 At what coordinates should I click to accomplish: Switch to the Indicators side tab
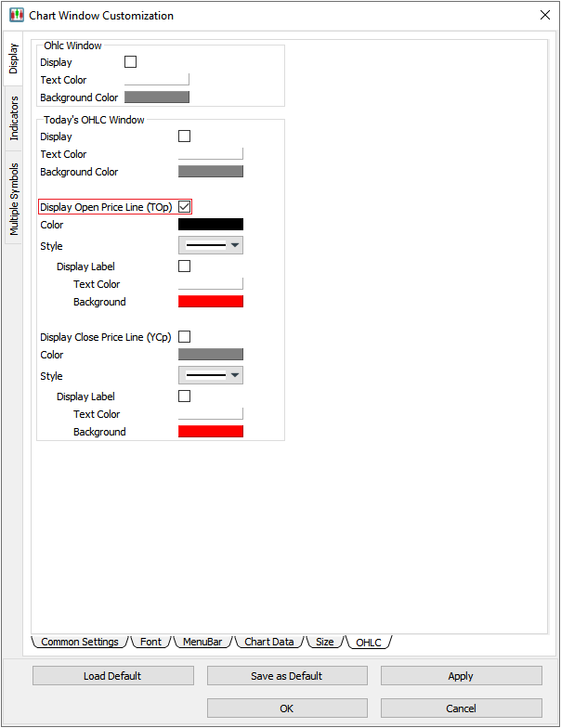(x=14, y=119)
